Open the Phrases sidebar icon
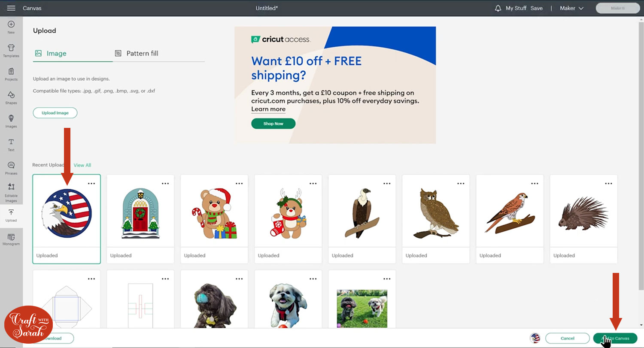644x348 pixels. coord(11,168)
